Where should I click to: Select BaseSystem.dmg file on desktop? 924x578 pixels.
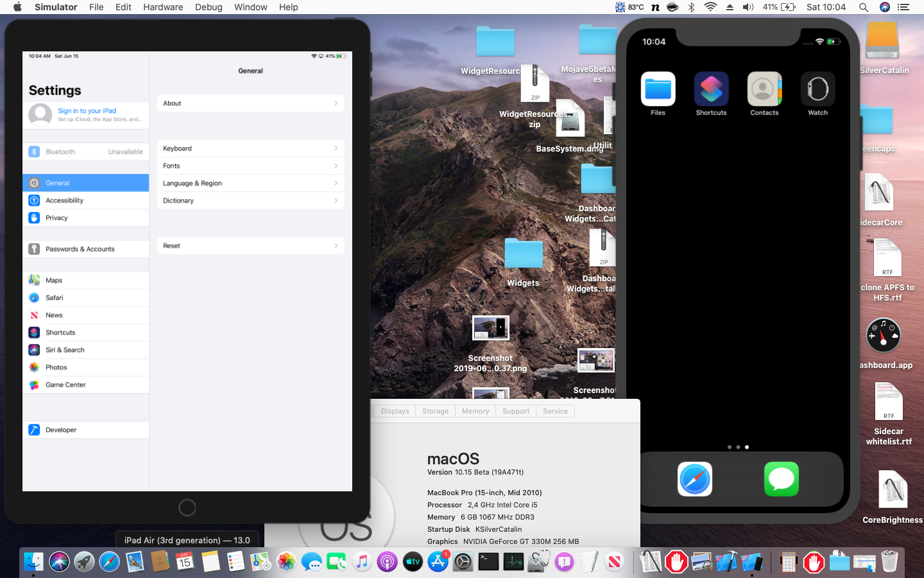coord(570,119)
